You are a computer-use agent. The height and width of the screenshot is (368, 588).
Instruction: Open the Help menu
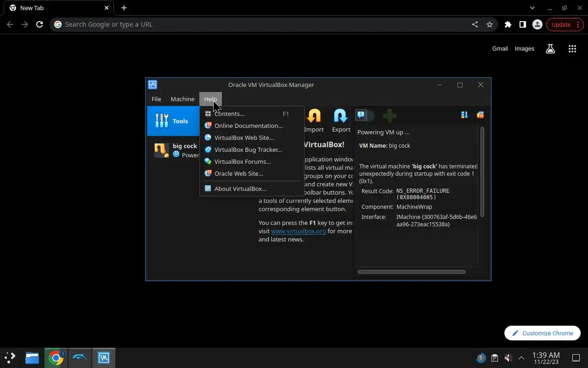210,99
